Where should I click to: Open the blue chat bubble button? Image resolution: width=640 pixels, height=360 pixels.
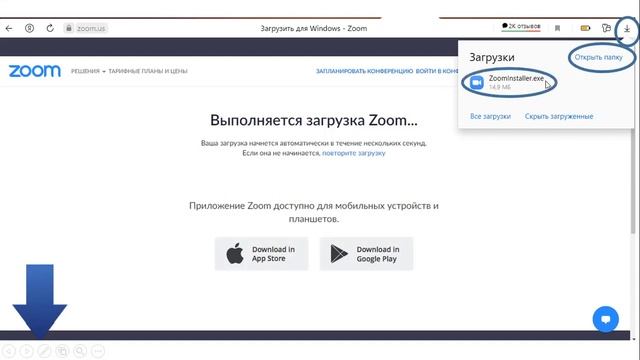tap(605, 319)
